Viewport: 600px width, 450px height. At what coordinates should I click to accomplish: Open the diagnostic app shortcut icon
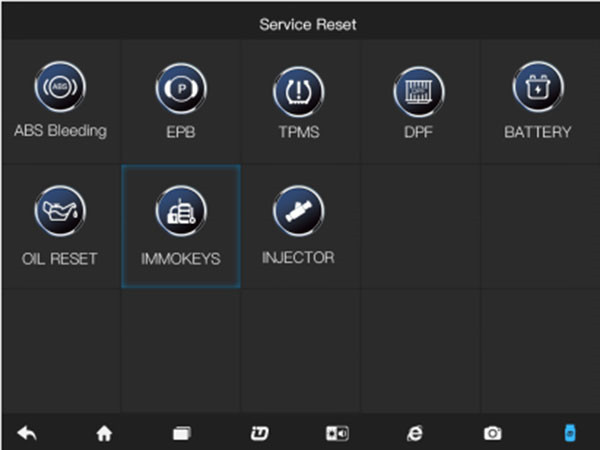tap(259, 434)
